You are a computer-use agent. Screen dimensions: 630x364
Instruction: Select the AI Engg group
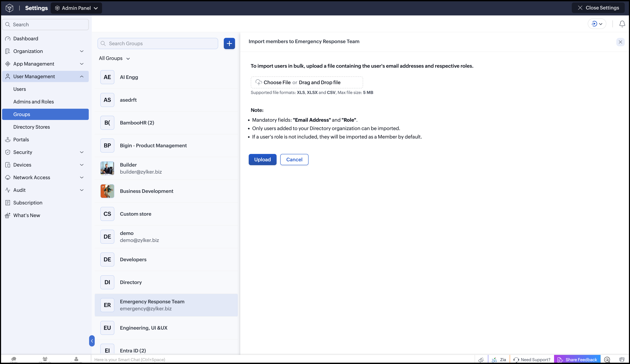click(166, 77)
